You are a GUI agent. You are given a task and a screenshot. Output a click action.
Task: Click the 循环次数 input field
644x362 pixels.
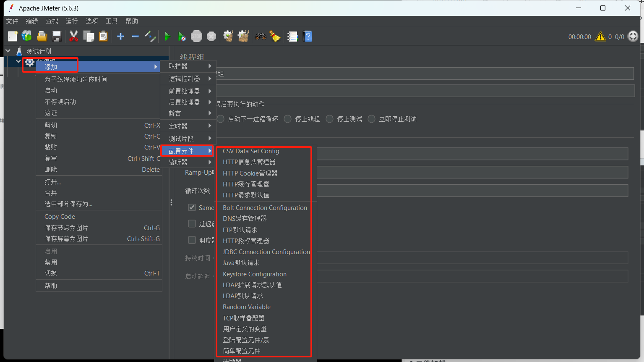point(472,191)
